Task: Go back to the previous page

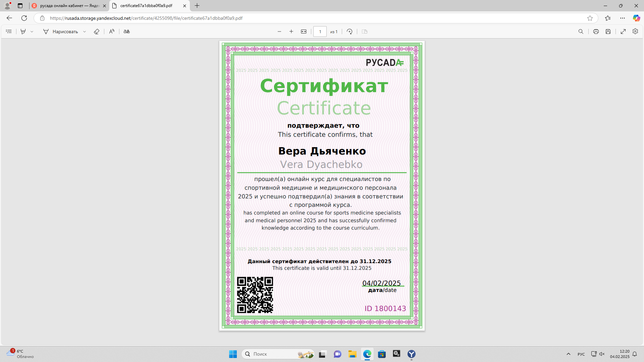Action: point(9,18)
